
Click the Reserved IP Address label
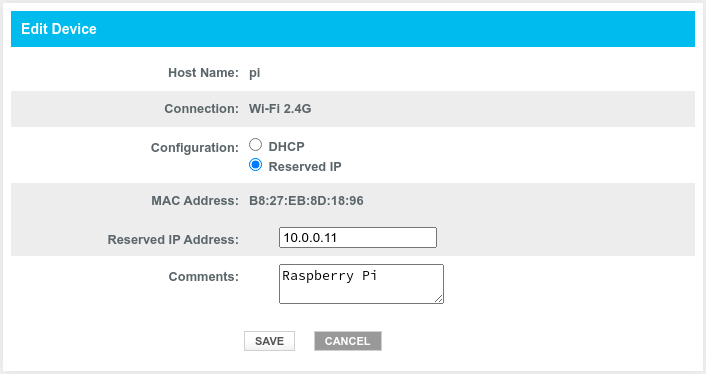173,240
